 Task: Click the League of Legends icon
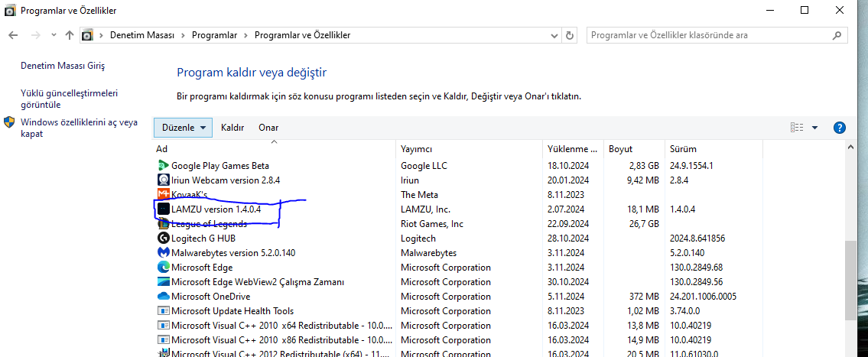163,224
